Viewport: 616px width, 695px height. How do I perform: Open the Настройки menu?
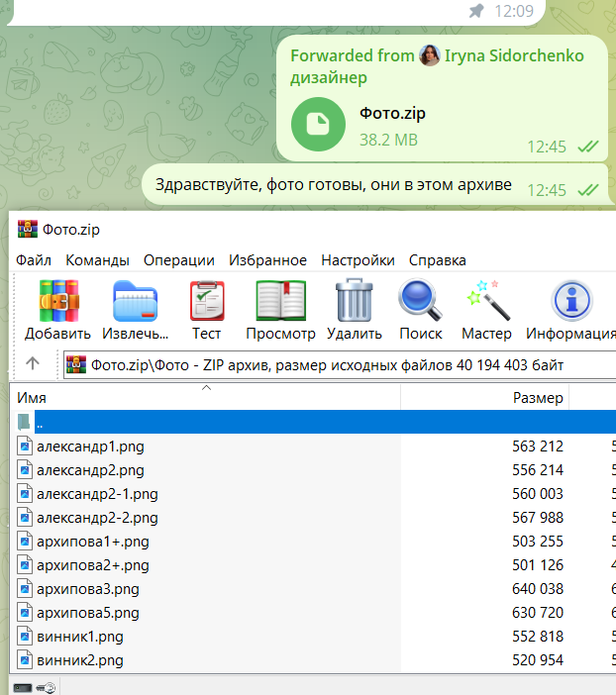(358, 260)
